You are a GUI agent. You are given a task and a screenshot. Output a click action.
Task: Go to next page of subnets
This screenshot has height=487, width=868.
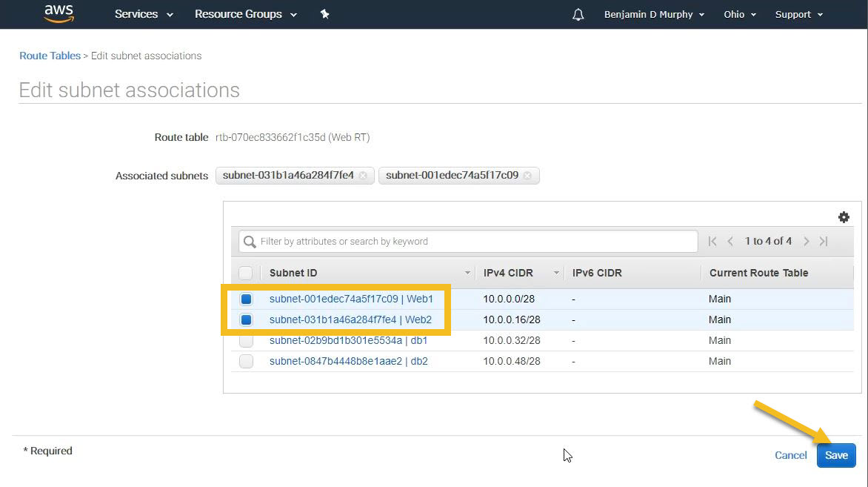806,242
